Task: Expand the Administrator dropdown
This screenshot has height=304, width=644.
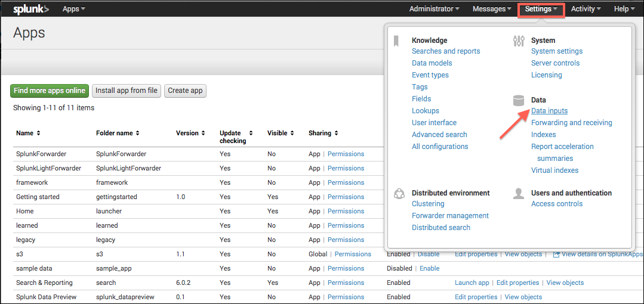Action: [434, 9]
